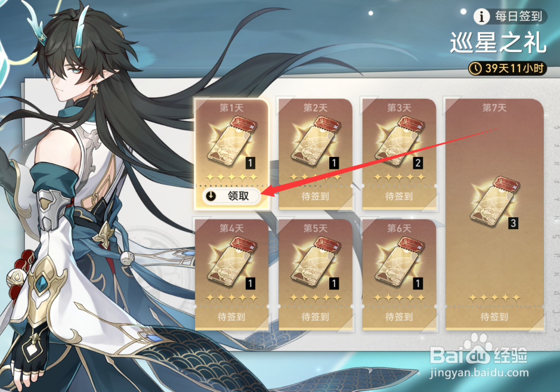Select the 第4天 pass ticket icon

pos(231,263)
